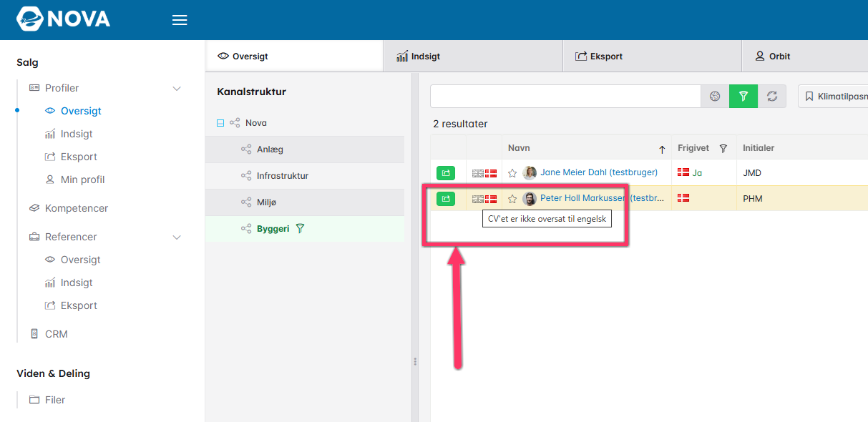Click the green export button for Jane Meier Dahl
Image resolution: width=868 pixels, height=422 pixels.
[x=446, y=172]
